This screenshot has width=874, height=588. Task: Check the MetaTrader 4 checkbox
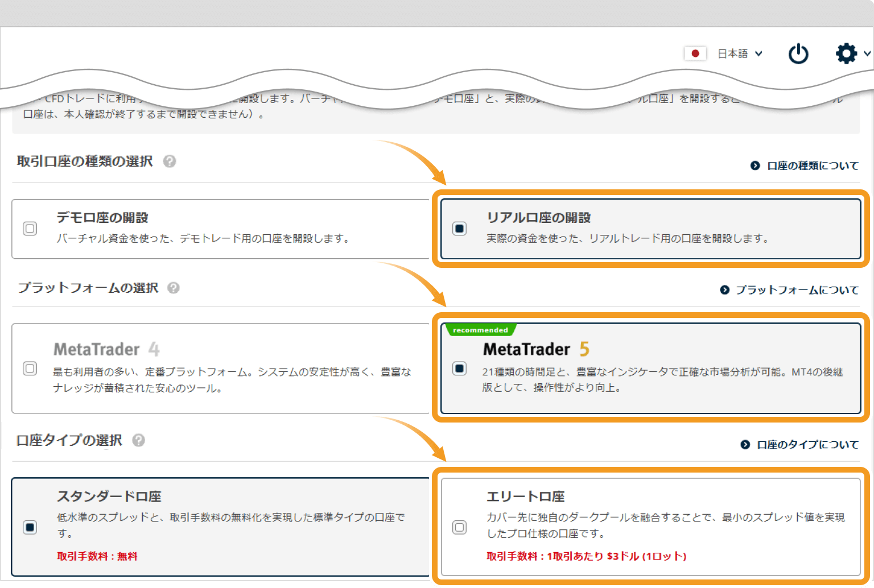[x=30, y=368]
